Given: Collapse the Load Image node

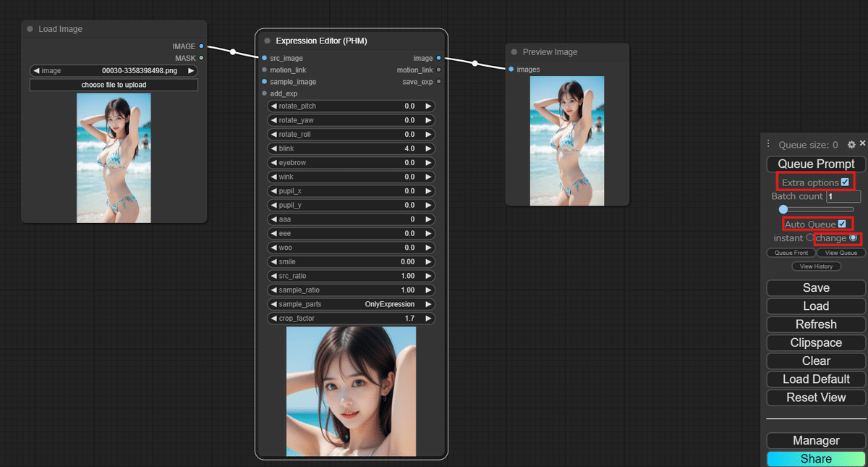Looking at the screenshot, I should [x=28, y=29].
